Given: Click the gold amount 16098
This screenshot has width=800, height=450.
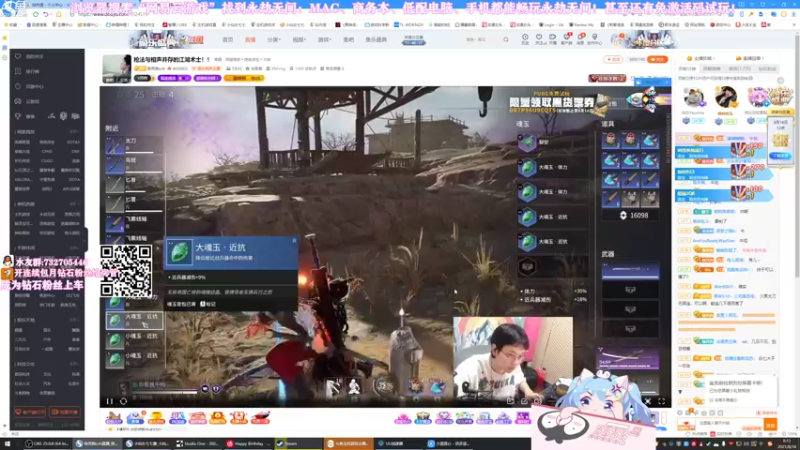Looking at the screenshot, I should click(x=639, y=215).
